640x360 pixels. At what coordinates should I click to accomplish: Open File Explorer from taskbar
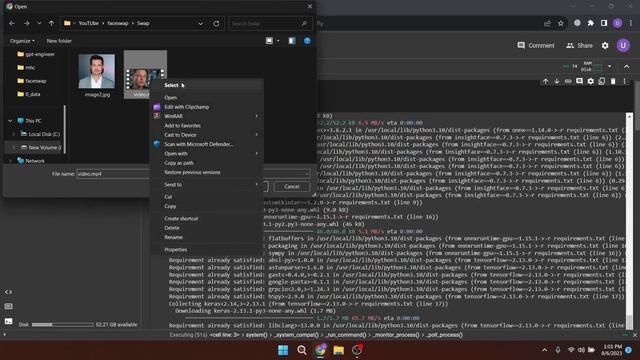338,350
